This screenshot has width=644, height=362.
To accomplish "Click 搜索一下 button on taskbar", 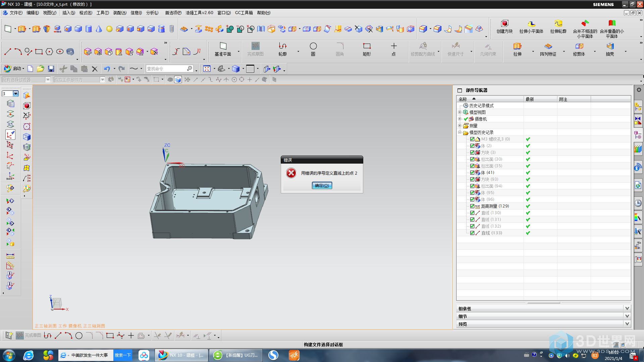I will pyautogui.click(x=122, y=355).
